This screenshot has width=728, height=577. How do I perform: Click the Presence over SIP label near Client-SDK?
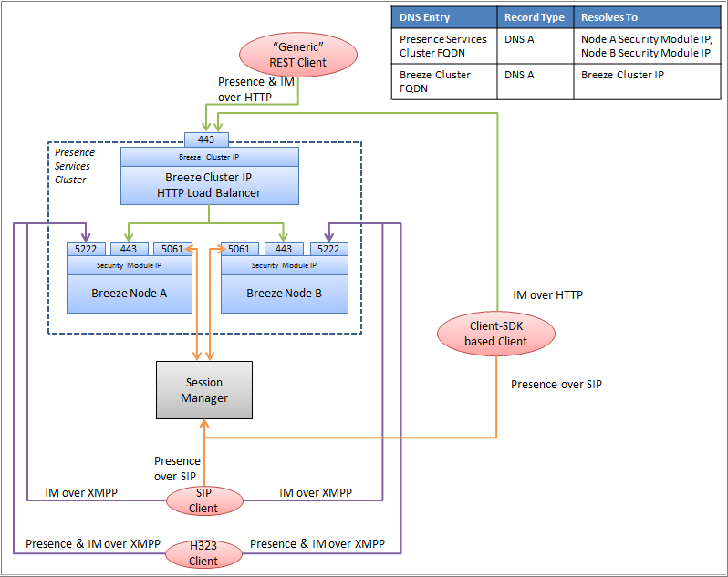pyautogui.click(x=556, y=385)
